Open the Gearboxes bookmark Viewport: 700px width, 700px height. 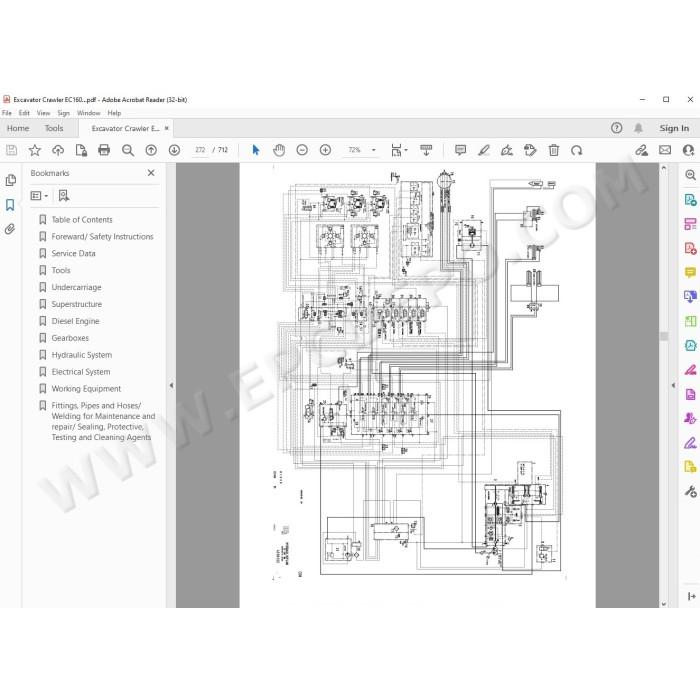coord(70,338)
